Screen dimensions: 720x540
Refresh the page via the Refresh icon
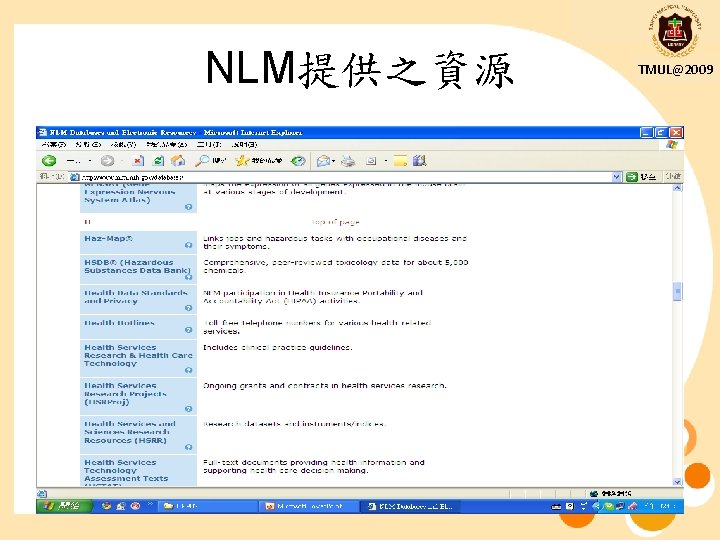(158, 161)
